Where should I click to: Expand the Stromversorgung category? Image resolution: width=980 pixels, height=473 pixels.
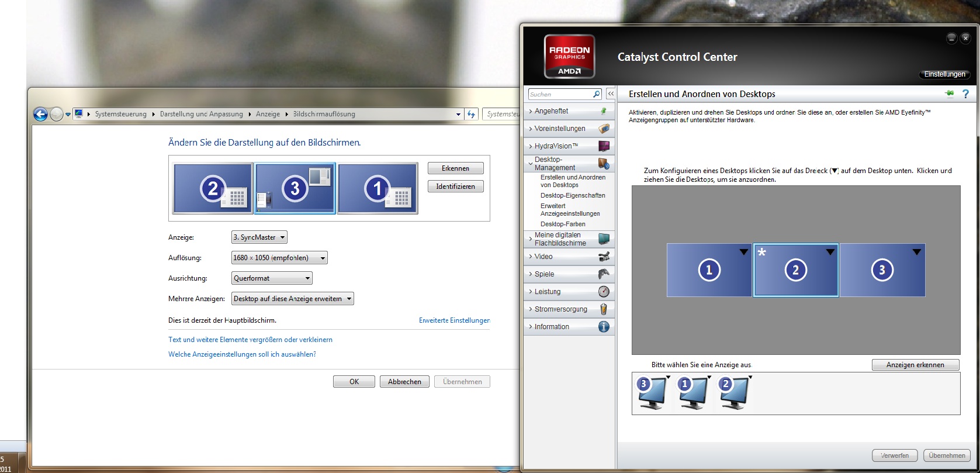[569, 309]
